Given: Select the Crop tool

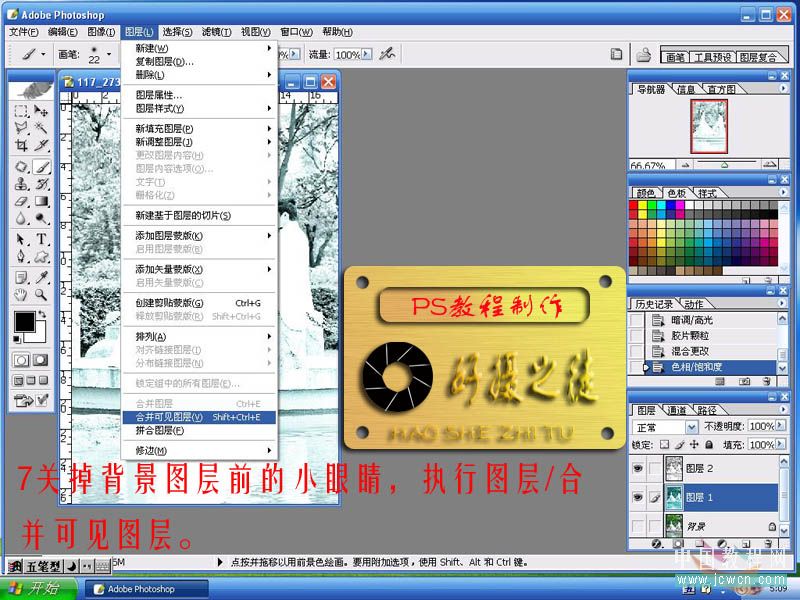Looking at the screenshot, I should (21, 145).
